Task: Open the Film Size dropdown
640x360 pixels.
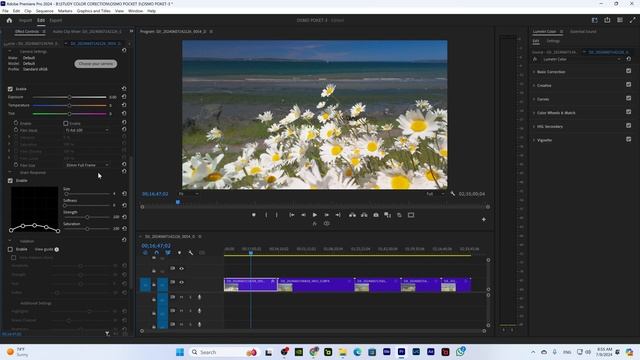Action: pos(87,165)
